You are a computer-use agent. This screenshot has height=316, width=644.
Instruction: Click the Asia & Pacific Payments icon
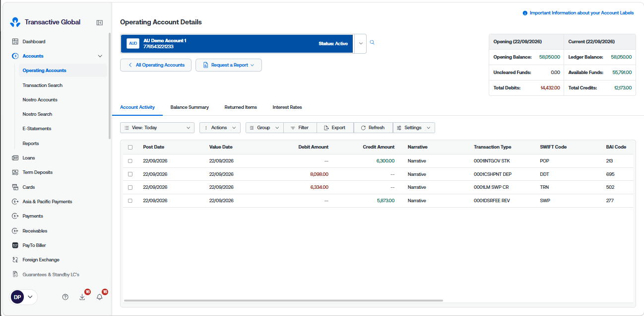[15, 202]
